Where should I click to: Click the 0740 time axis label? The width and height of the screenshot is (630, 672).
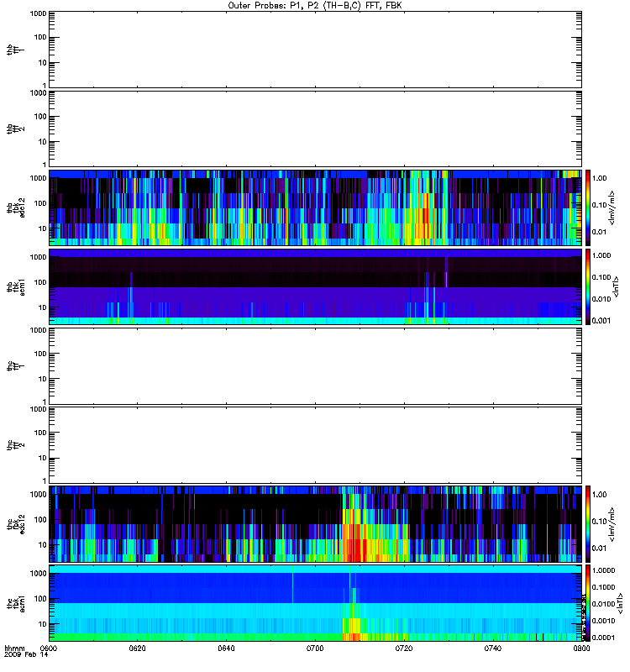tap(493, 648)
